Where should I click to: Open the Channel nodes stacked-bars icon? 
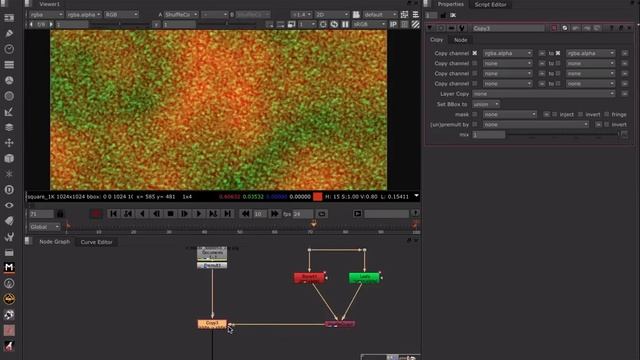(x=9, y=64)
